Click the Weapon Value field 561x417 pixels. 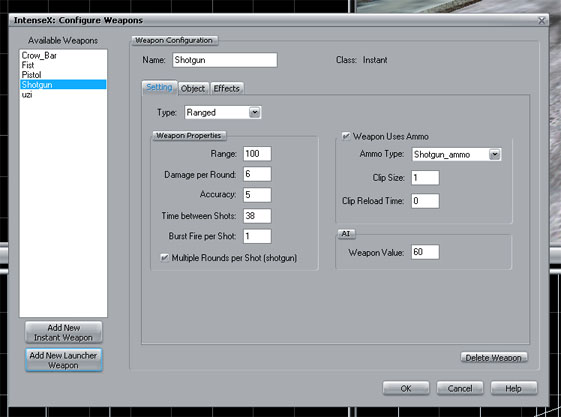[425, 252]
